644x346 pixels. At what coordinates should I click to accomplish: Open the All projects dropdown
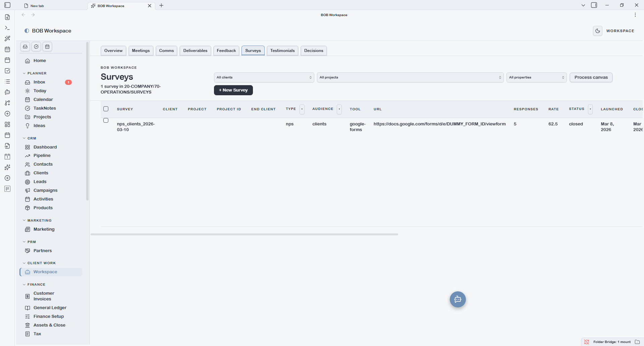coord(410,77)
